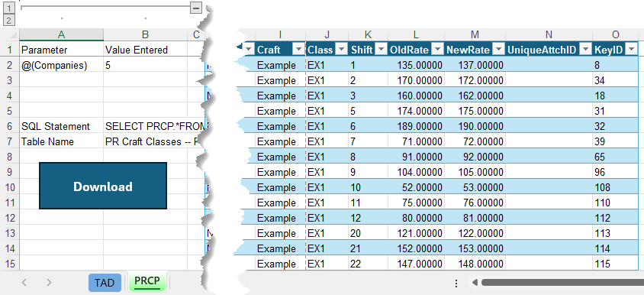This screenshot has width=644, height=295.
Task: Click outline level 2 button
Action: point(9,20)
